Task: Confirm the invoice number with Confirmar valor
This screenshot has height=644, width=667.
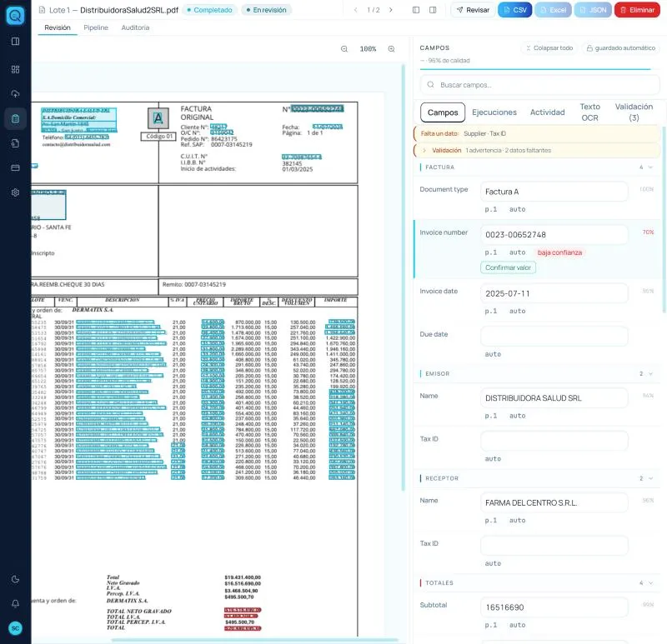Action: tap(508, 267)
